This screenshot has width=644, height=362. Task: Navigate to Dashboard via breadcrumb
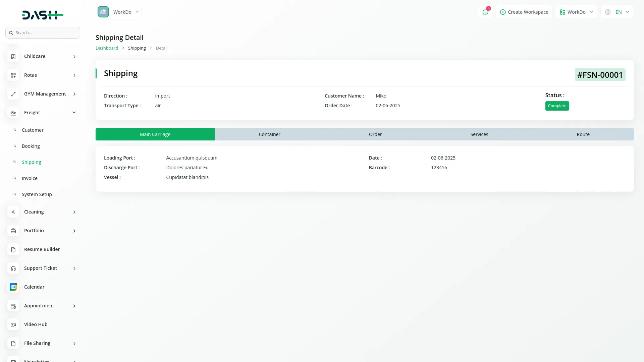click(x=107, y=48)
